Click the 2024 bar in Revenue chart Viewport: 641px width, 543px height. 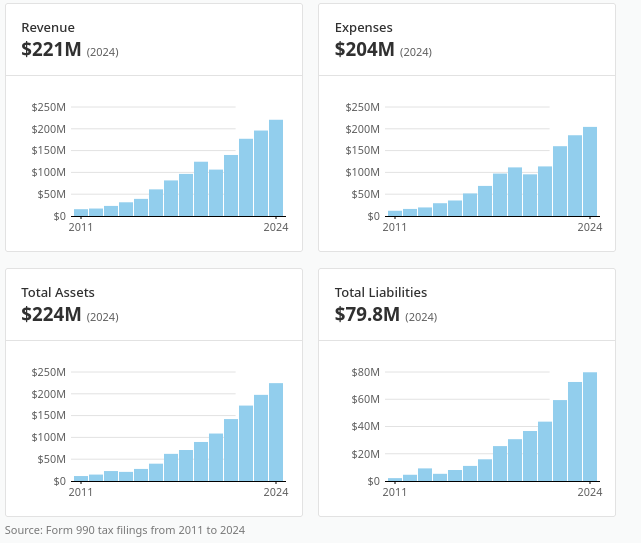click(276, 168)
